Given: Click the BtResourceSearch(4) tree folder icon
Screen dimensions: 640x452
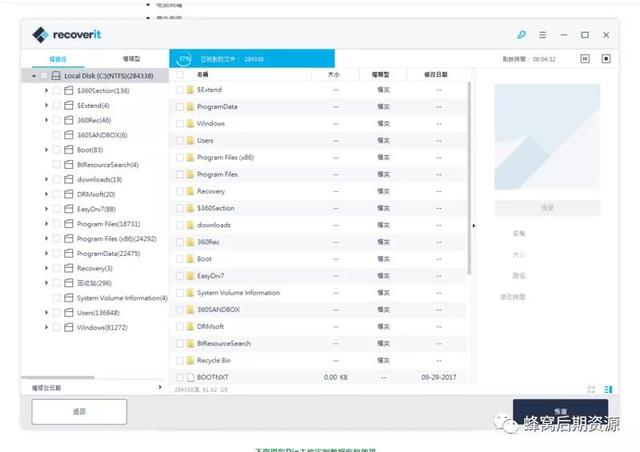Looking at the screenshot, I should click(x=69, y=165).
